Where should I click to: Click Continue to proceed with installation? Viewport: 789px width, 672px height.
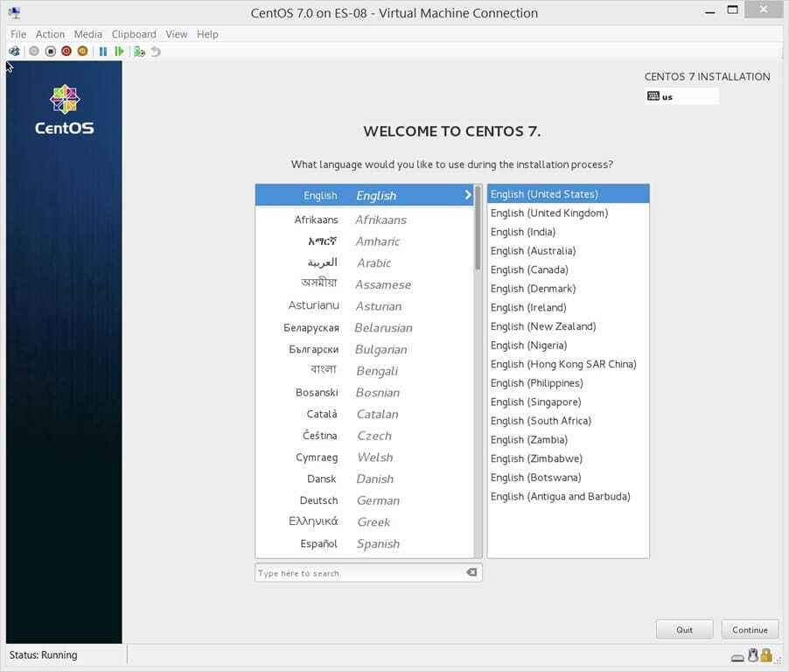coord(749,629)
